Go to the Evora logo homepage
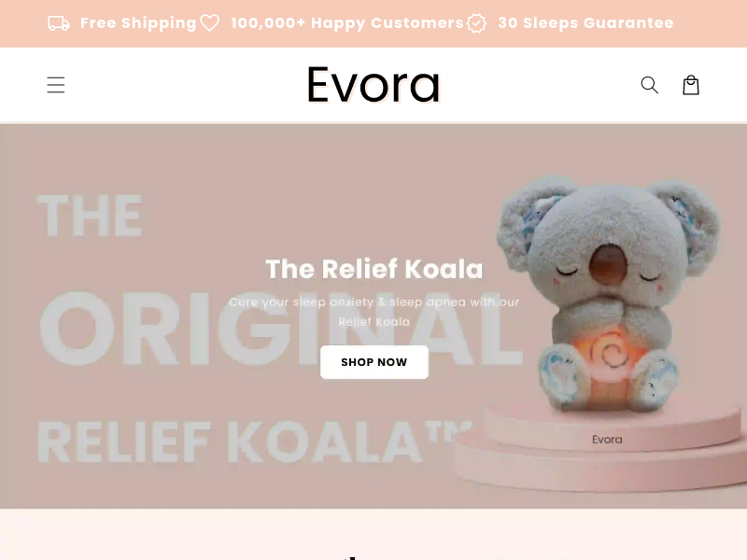Screen dimensions: 747x560 [x=373, y=85]
